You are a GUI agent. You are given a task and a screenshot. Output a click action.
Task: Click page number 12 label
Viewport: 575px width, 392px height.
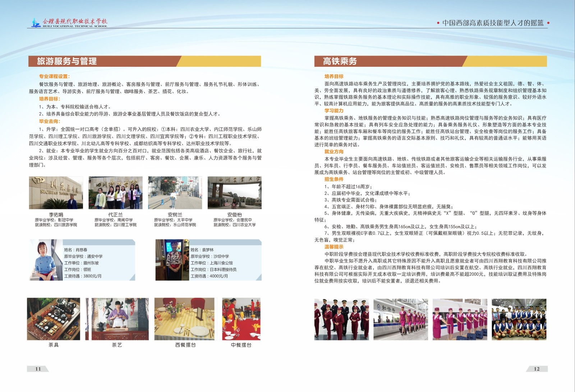click(537, 369)
